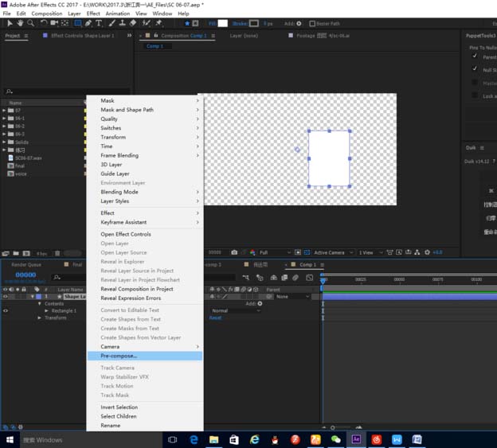
Task: Select the Pen tool
Action: (88, 23)
